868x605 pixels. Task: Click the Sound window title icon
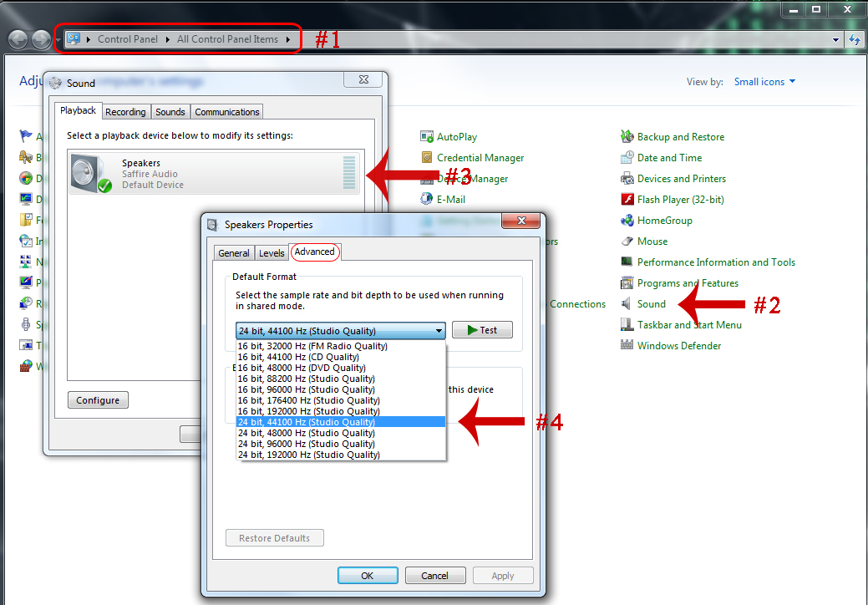(55, 83)
